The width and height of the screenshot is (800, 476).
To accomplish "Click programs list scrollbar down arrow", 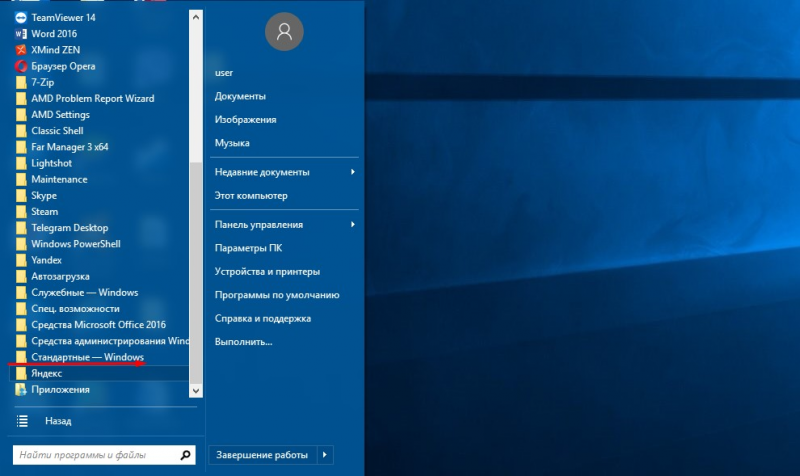I will coord(196,391).
